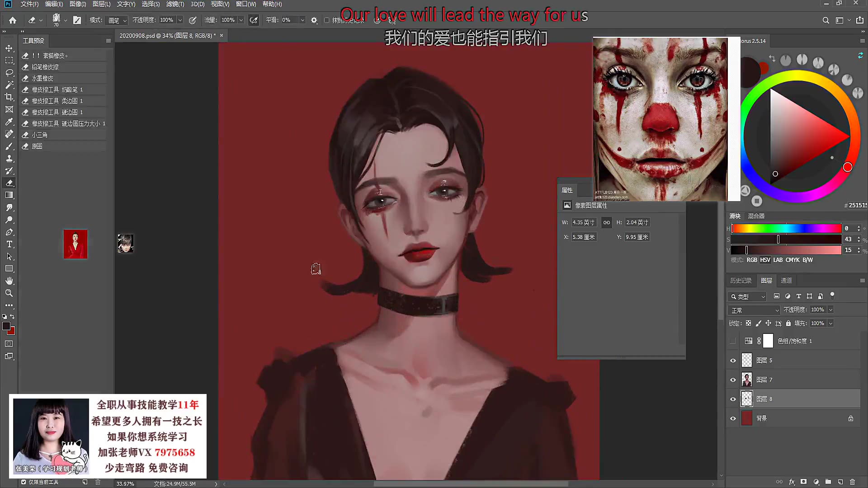868x488 pixels.
Task: Open layers panel 不透明度 dropdown
Action: (x=830, y=310)
